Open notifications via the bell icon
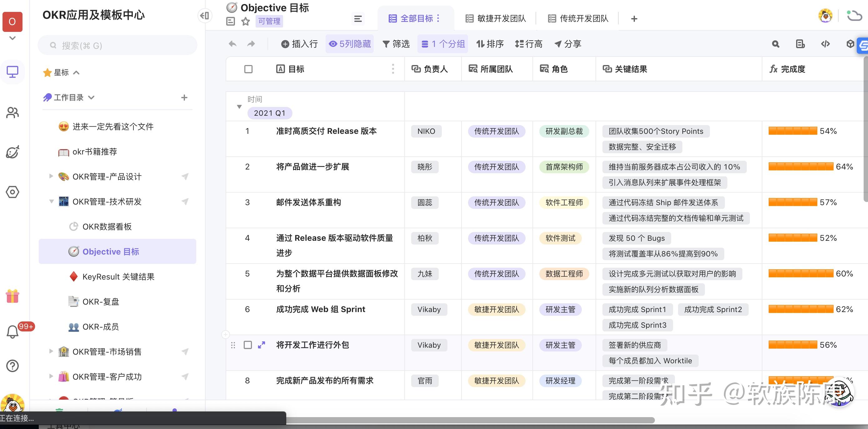 pyautogui.click(x=12, y=331)
